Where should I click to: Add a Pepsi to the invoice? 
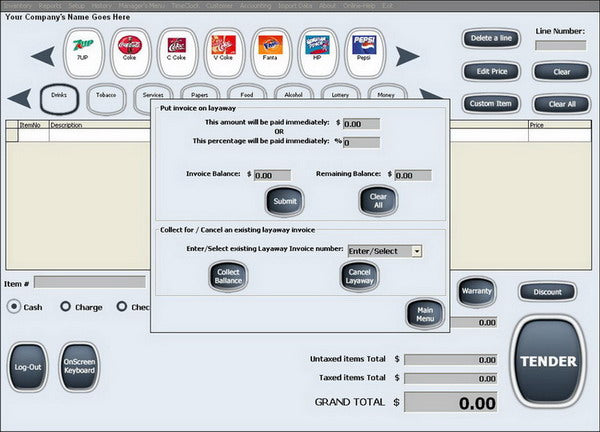(365, 53)
